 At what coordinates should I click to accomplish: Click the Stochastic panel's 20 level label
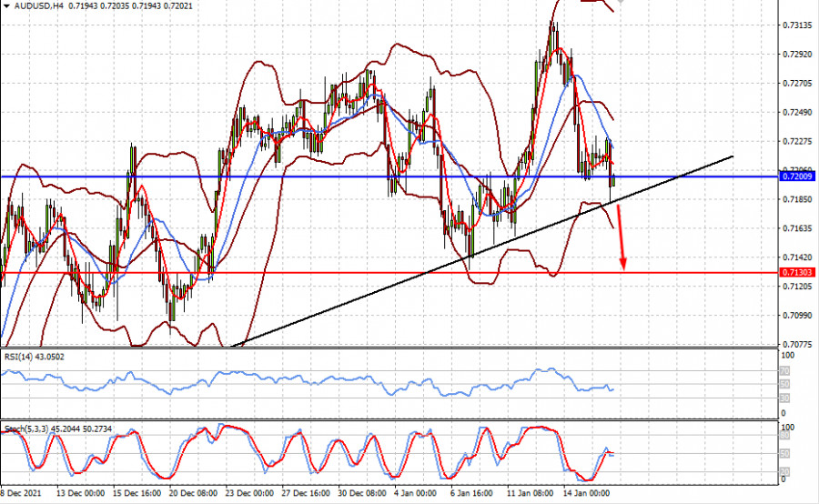tap(784, 472)
